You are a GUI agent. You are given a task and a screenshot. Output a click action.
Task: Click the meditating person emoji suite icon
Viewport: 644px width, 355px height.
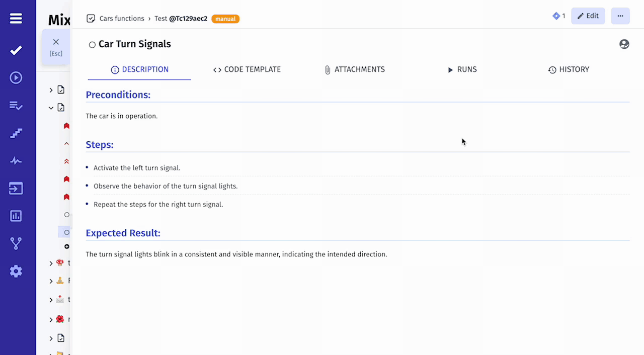[x=60, y=281]
